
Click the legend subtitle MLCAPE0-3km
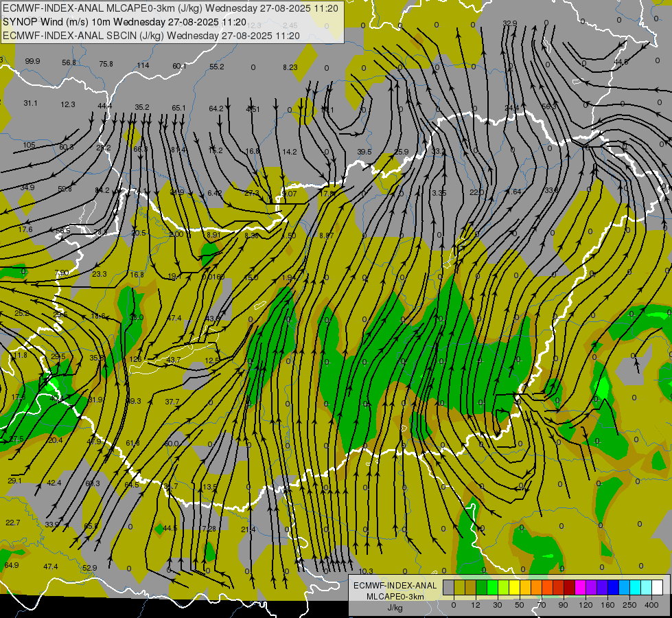395,597
